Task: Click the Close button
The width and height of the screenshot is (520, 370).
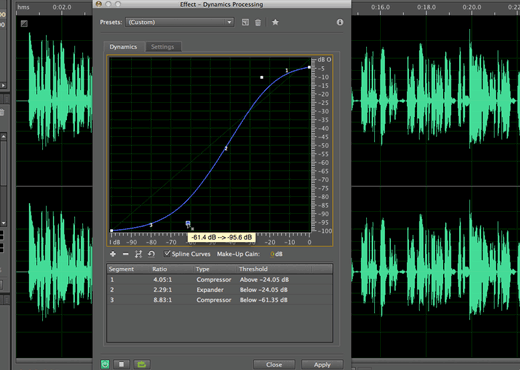Action: (274, 365)
